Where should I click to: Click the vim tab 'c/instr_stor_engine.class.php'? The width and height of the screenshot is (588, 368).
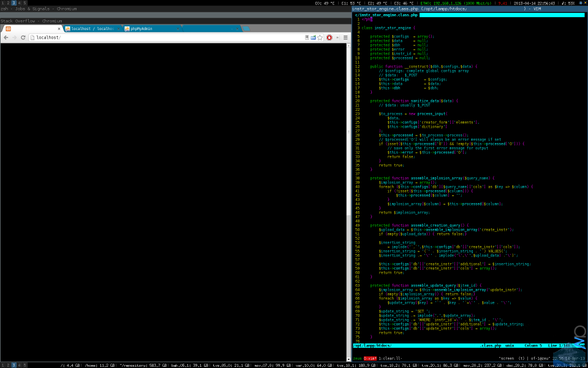386,15
